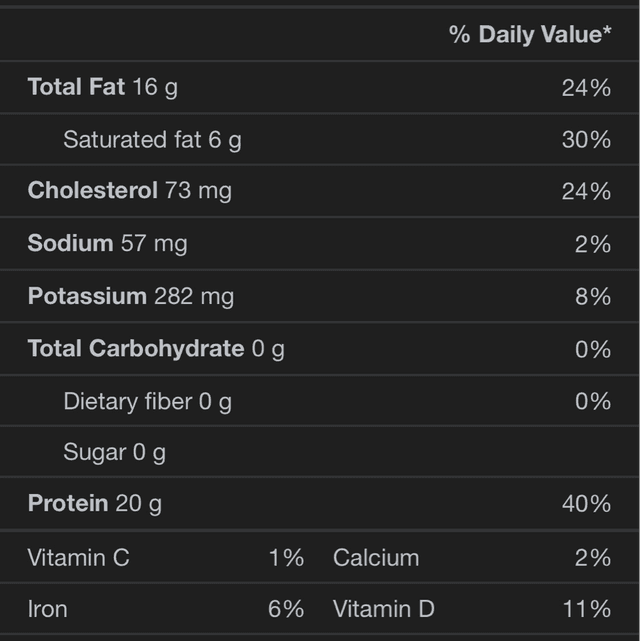Click the 11% value beside Vitamin D
The image size is (640, 641).
[x=586, y=609]
